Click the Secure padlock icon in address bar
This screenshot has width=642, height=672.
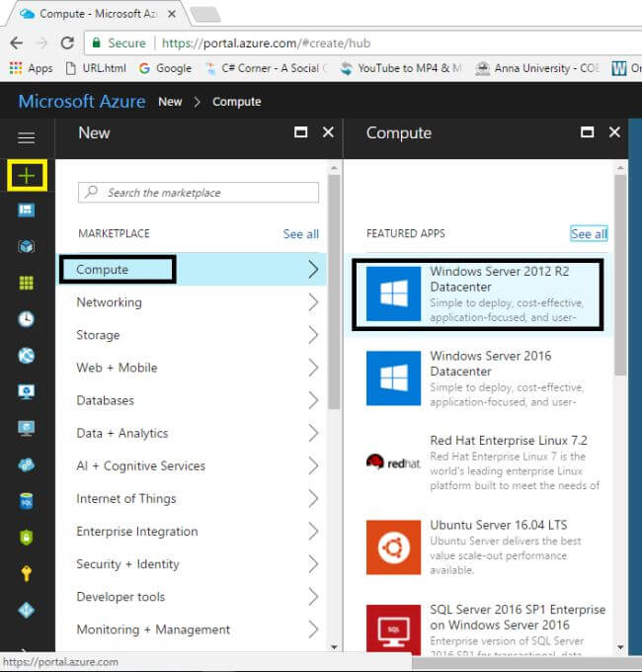click(x=97, y=42)
